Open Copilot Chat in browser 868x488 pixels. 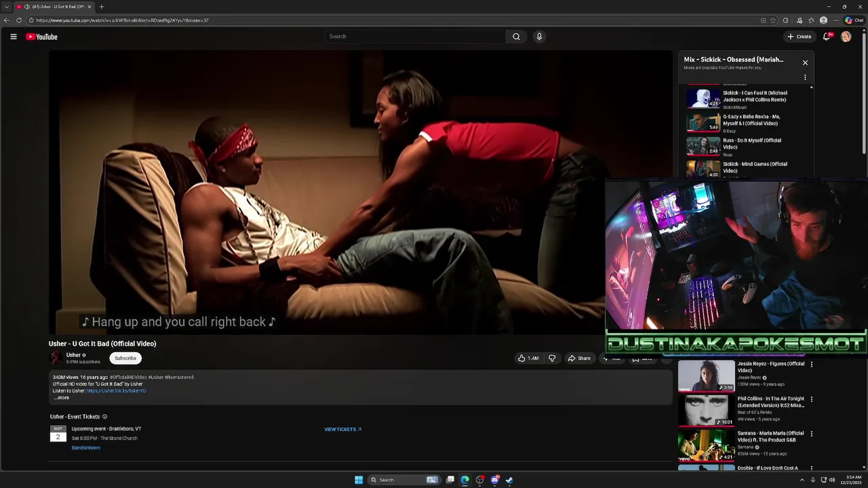pyautogui.click(x=854, y=20)
